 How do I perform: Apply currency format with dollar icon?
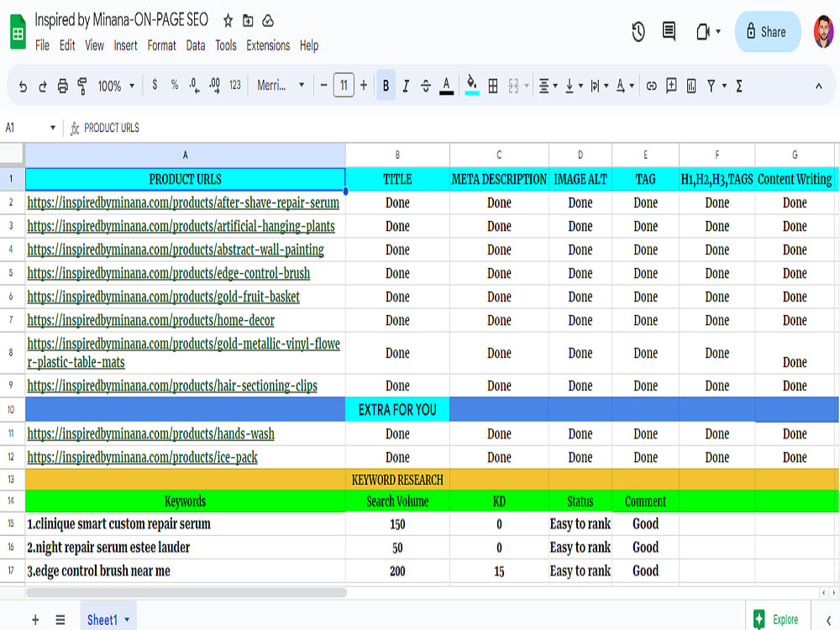pos(155,85)
